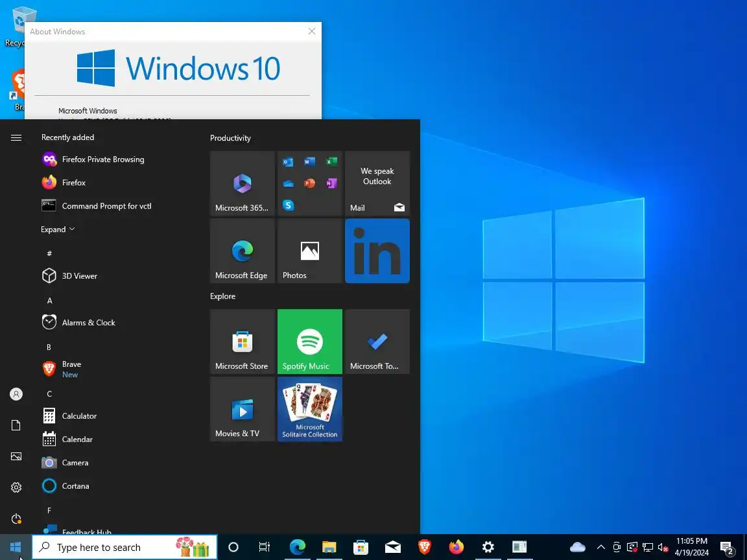Open Cortana from the app list
The height and width of the screenshot is (560, 747).
116,485
